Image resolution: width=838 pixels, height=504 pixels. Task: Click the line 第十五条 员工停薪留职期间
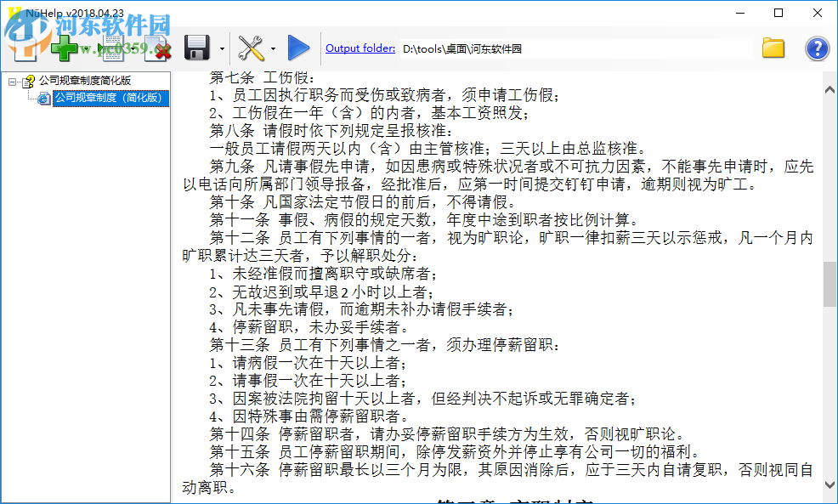coord(455,451)
